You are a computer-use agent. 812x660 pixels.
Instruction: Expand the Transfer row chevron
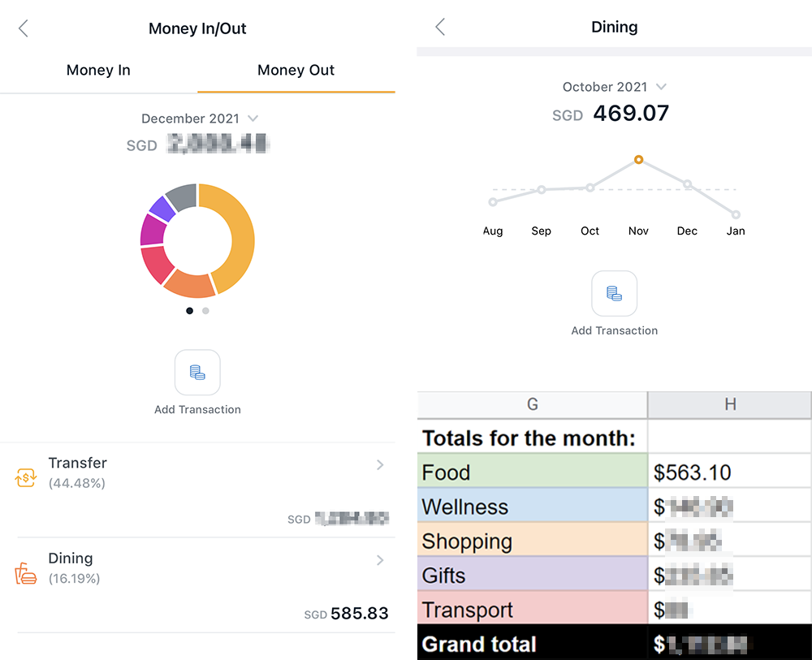[380, 465]
